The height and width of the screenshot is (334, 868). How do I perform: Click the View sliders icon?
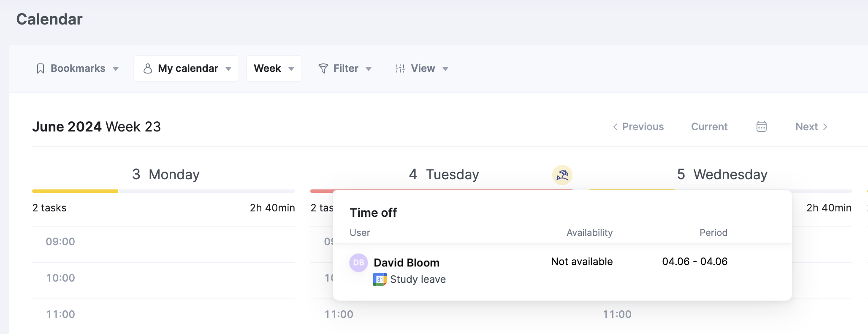pyautogui.click(x=400, y=68)
